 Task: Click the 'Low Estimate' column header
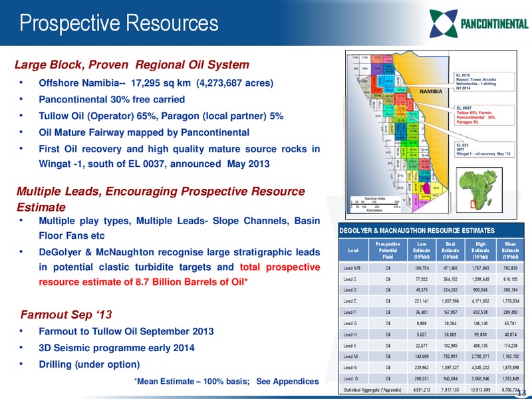(422, 250)
